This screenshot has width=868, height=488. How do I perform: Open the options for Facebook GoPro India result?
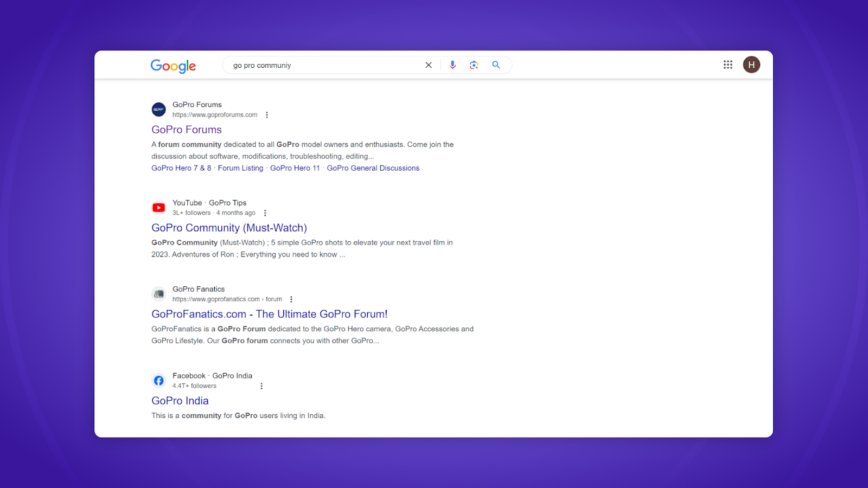(261, 386)
